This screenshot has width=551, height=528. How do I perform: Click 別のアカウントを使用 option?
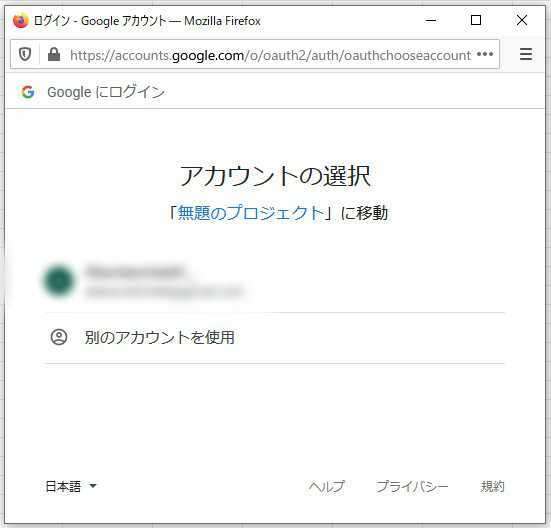tap(274, 338)
